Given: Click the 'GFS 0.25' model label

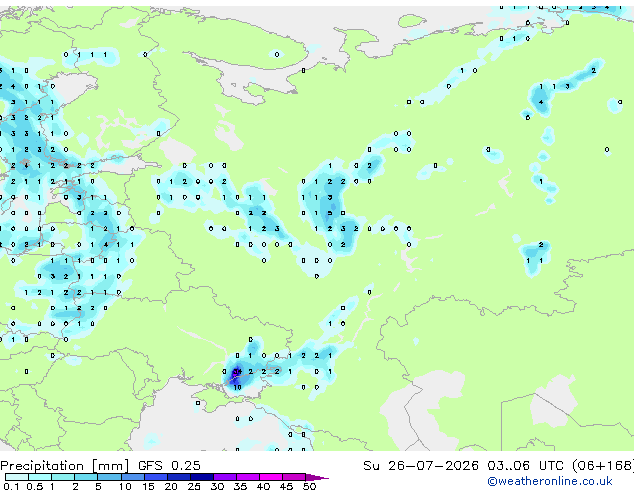Looking at the screenshot, I should tap(169, 466).
